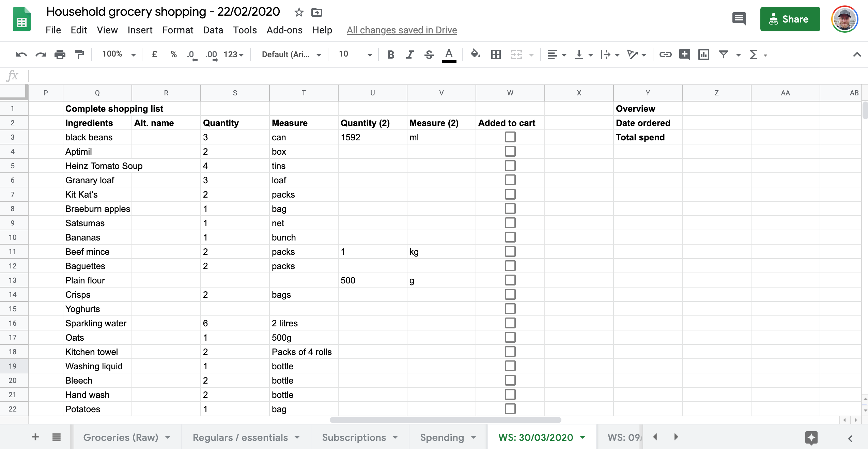Image resolution: width=868 pixels, height=449 pixels.
Task: Click the Redo arrow icon
Action: [x=41, y=55]
